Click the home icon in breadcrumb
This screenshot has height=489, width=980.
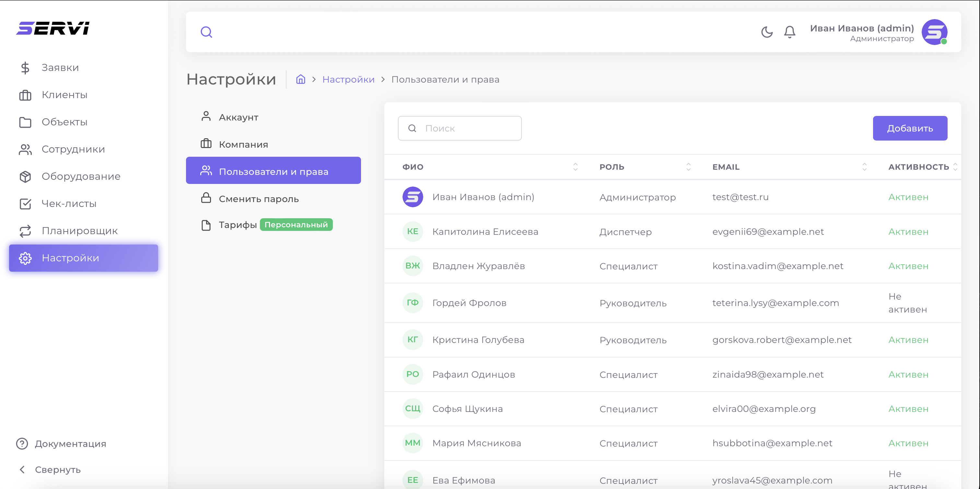(300, 79)
